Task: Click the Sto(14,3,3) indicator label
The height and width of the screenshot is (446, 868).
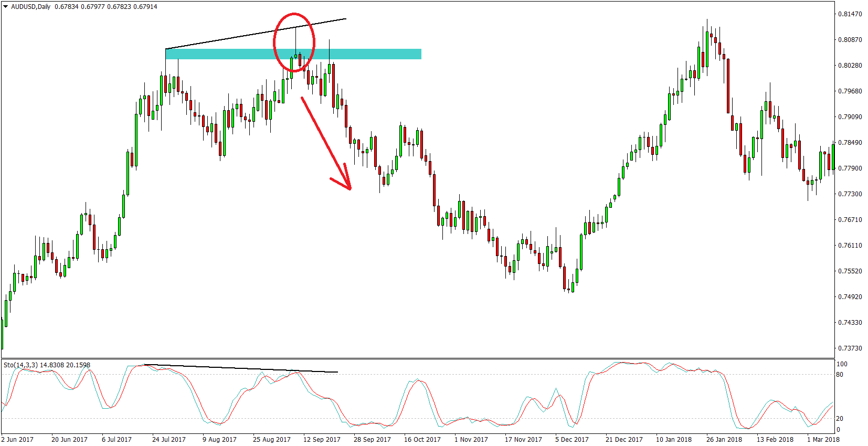Action: [20, 365]
